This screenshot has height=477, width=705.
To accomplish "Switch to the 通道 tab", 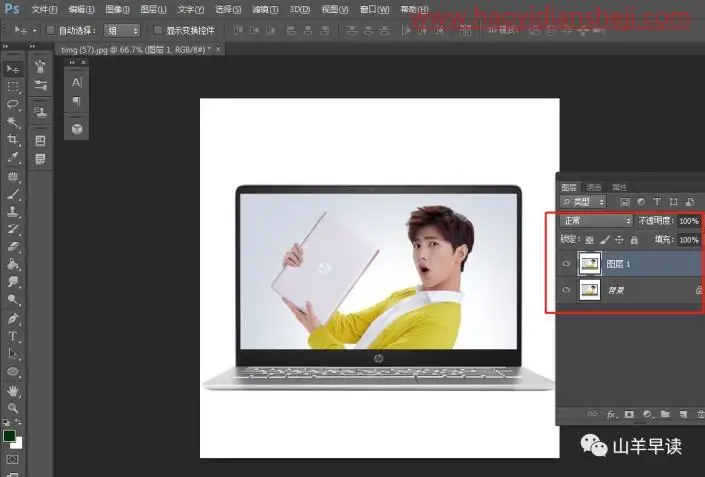I will 593,187.
